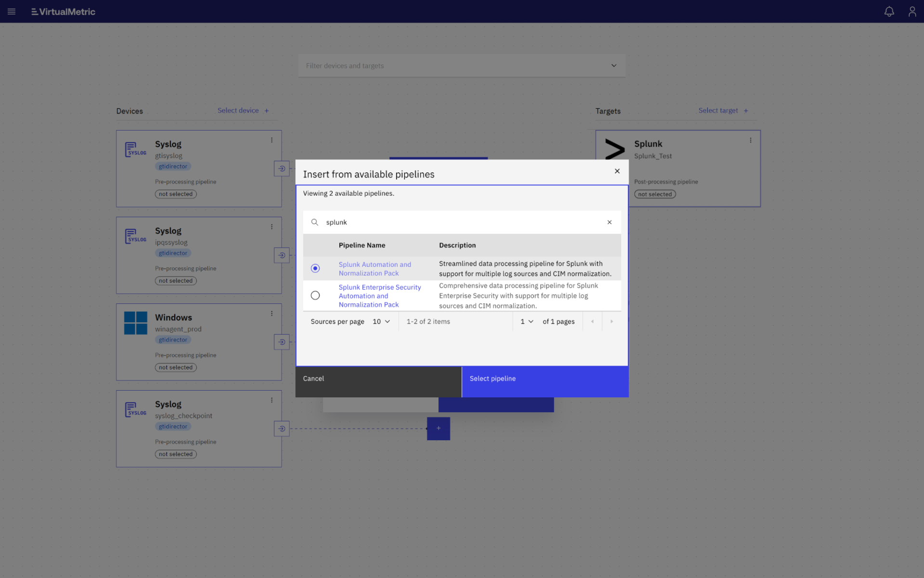Viewport: 924px width, 578px height.
Task: Click the connector icon of gtisyslog card
Action: (x=282, y=169)
